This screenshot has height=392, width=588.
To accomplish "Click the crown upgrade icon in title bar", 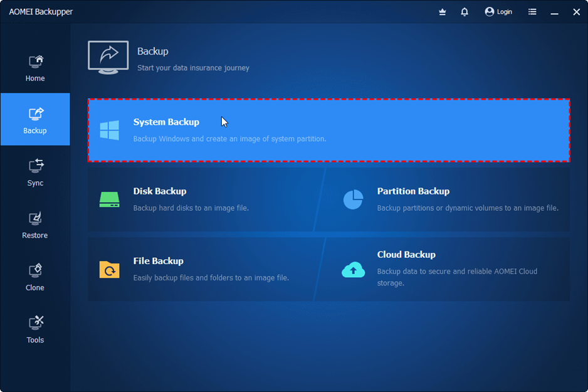I will click(x=443, y=11).
